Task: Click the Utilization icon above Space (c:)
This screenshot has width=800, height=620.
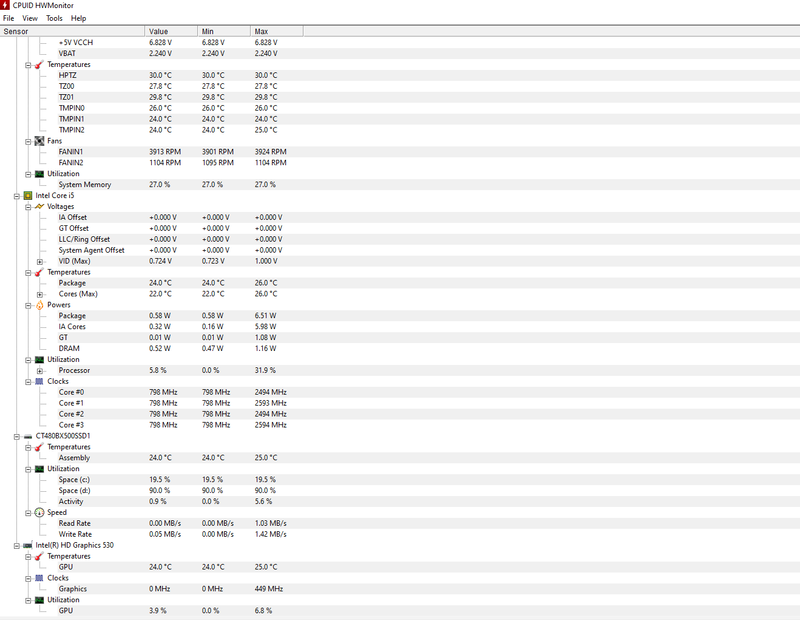Action: tap(39, 469)
